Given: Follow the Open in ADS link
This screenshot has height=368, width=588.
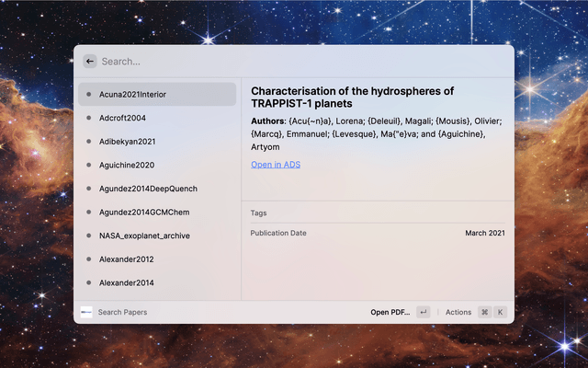Looking at the screenshot, I should (276, 165).
